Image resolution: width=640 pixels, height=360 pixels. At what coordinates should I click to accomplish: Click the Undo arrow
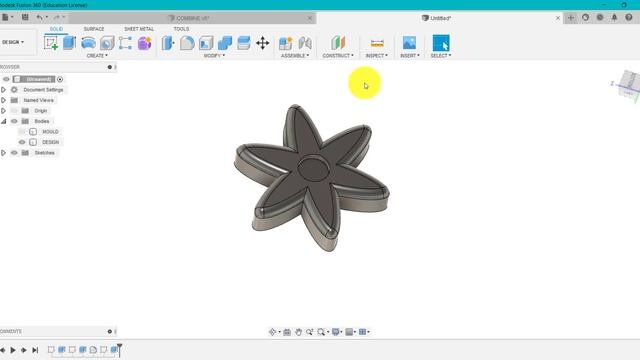pyautogui.click(x=39, y=17)
